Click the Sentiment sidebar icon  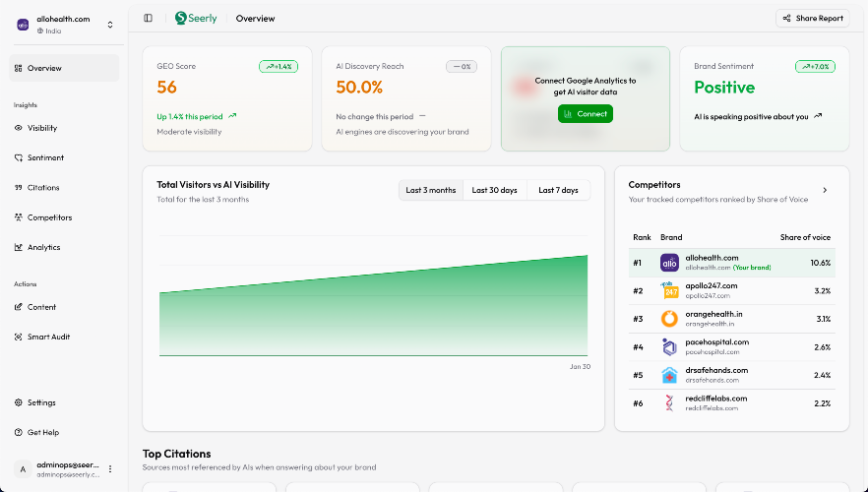[19, 157]
